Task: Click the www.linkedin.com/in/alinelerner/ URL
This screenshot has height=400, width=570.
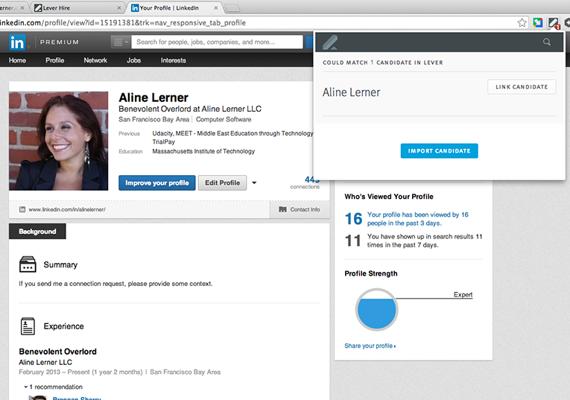Action: pos(67,209)
